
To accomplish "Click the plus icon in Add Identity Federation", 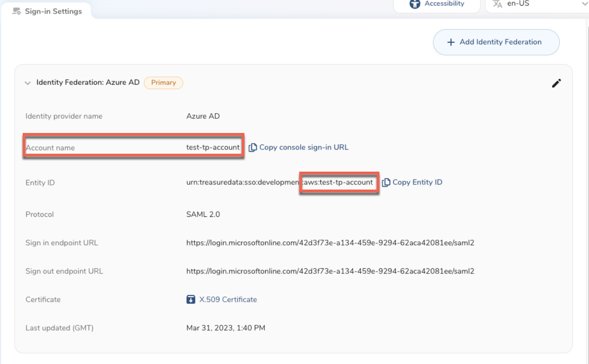I will click(451, 42).
